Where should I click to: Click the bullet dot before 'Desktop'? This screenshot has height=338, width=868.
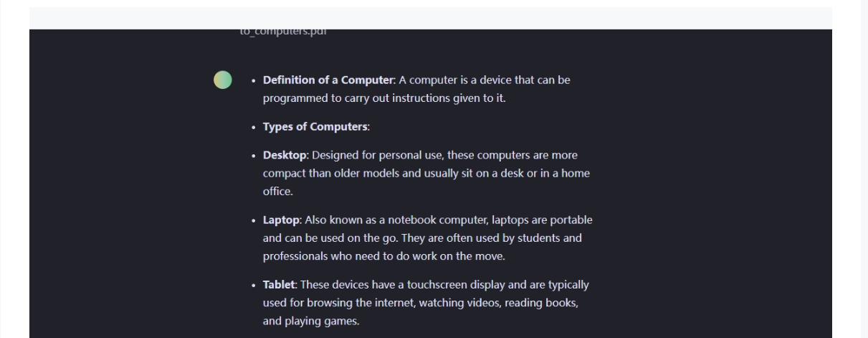click(254, 156)
